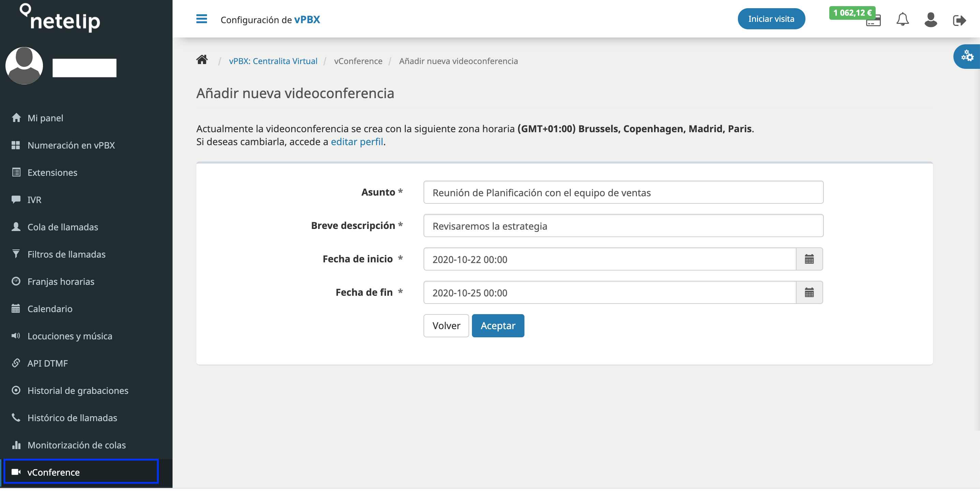
Task: Click the 1 062,12 € balance badge
Action: [x=852, y=13]
